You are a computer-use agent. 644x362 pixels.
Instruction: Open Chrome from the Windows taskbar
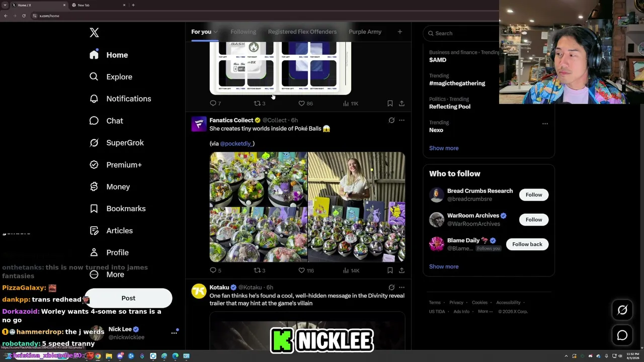(98, 356)
